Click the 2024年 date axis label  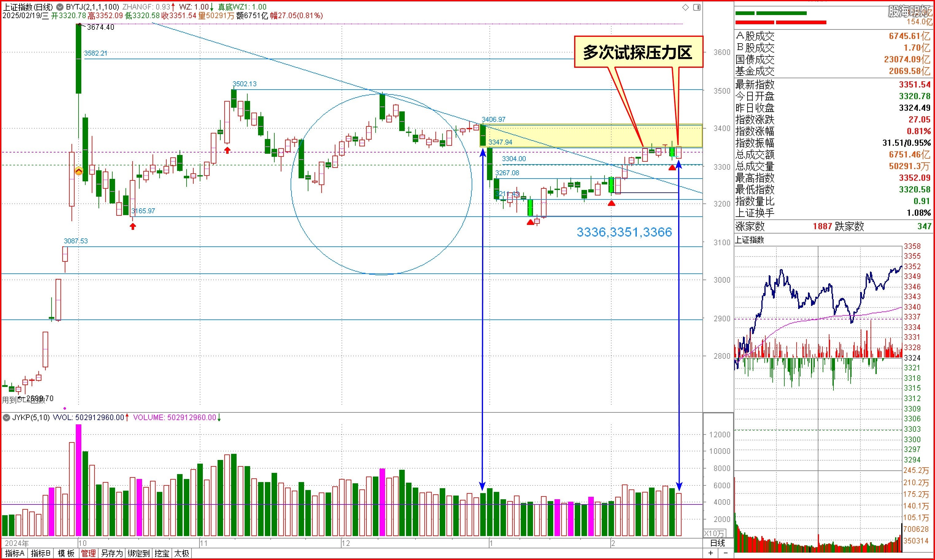point(17,543)
